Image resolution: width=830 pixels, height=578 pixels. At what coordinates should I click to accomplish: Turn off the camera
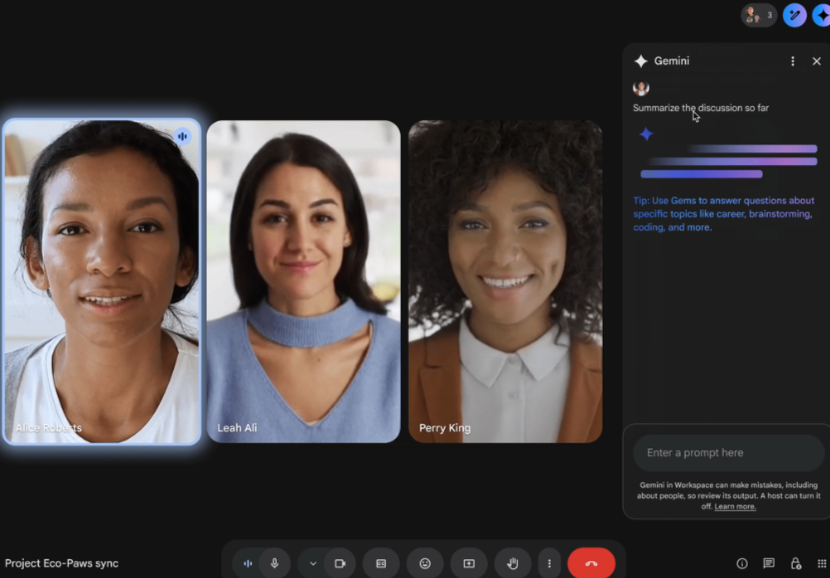coord(340,563)
